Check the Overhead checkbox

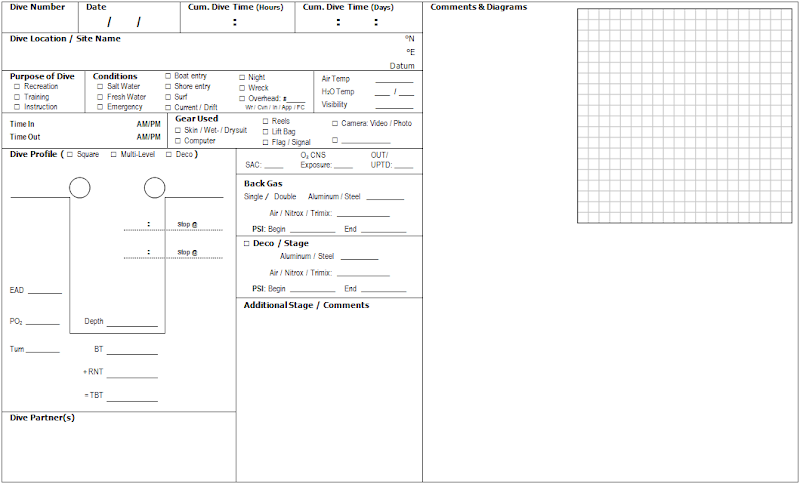pyautogui.click(x=242, y=98)
